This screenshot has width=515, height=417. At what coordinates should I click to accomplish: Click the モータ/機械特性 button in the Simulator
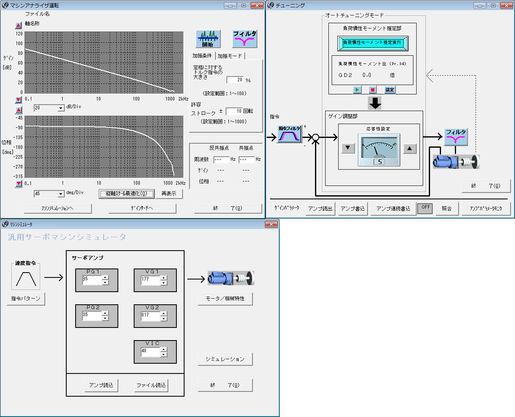click(x=225, y=298)
